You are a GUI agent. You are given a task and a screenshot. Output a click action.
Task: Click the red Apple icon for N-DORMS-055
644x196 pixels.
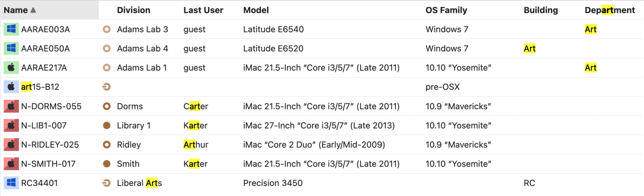(x=11, y=106)
